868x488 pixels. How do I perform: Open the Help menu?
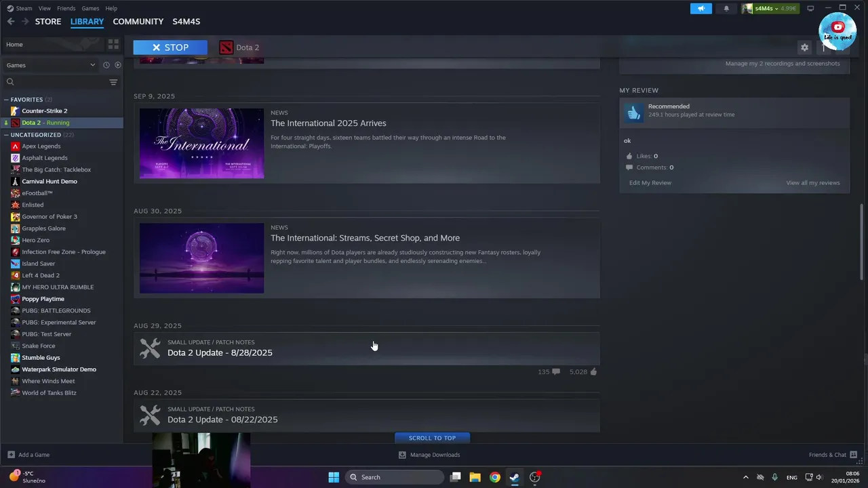tap(111, 8)
